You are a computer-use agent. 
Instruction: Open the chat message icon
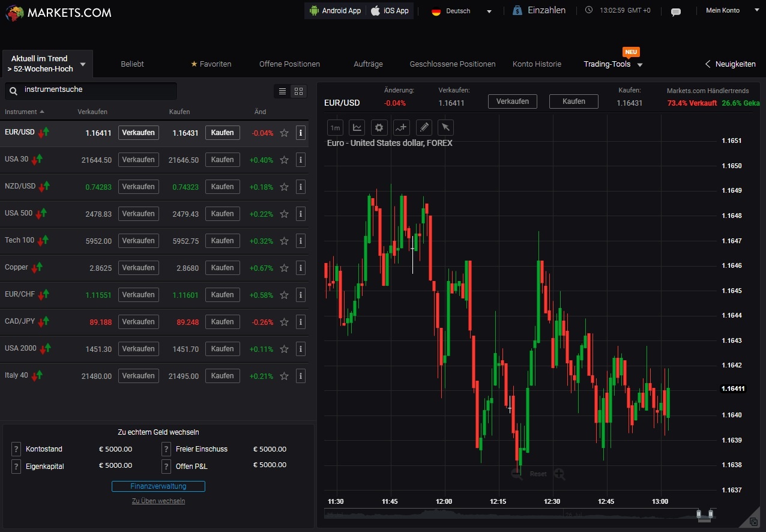(675, 11)
